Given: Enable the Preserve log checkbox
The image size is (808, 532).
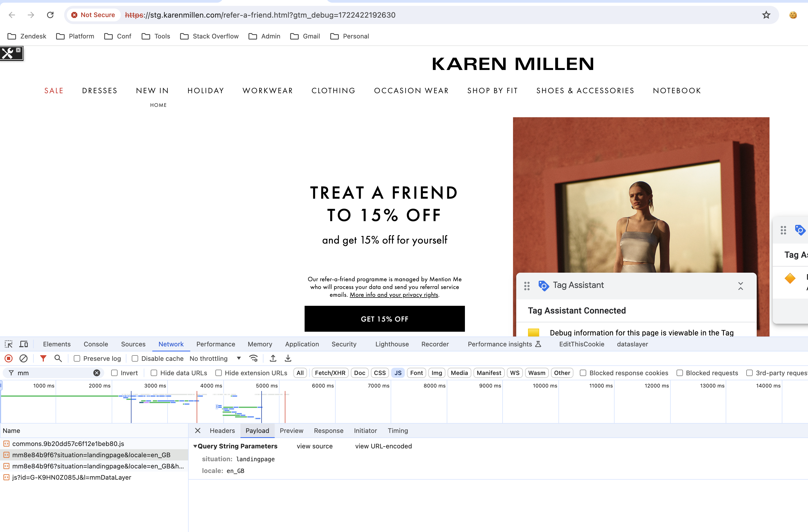Looking at the screenshot, I should pos(77,359).
